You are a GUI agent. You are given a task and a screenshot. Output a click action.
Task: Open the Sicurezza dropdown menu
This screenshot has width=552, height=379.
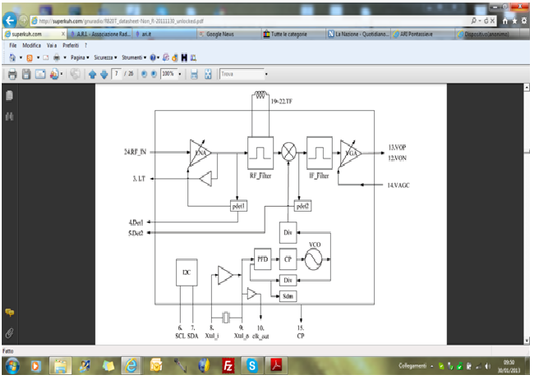pos(105,57)
